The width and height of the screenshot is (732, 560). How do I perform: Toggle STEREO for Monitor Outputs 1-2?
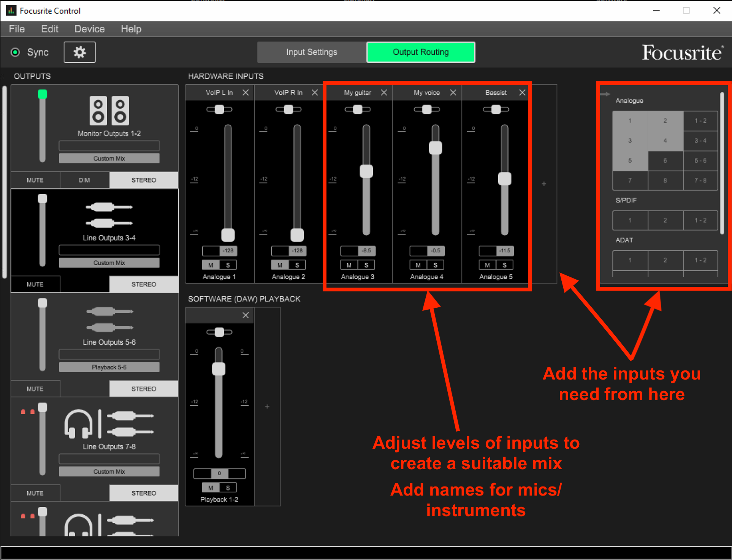(x=144, y=180)
